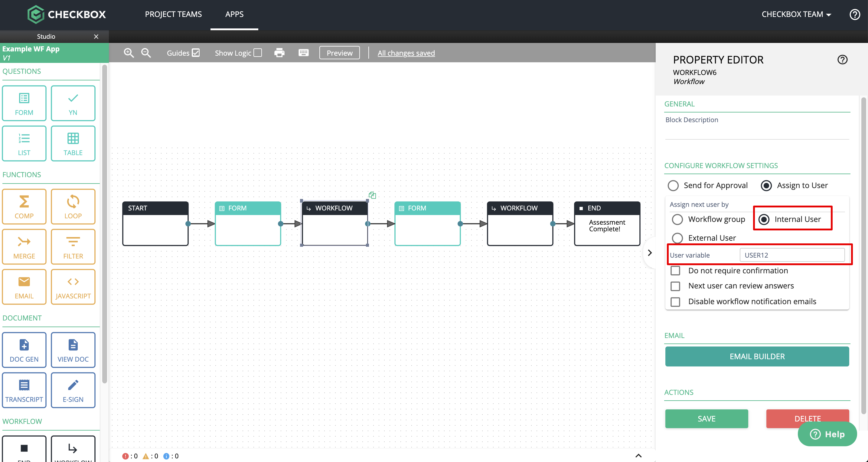
Task: Click the red error count indicator
Action: [x=130, y=456]
